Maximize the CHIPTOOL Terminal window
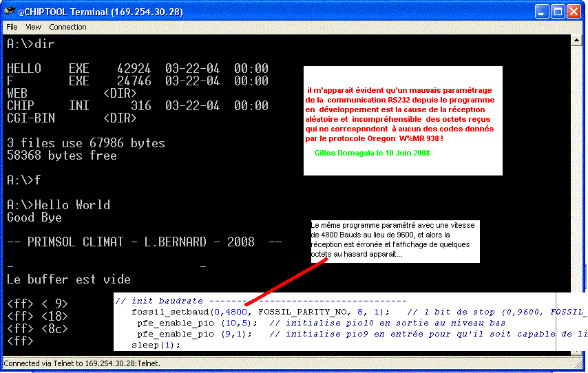 (558, 11)
